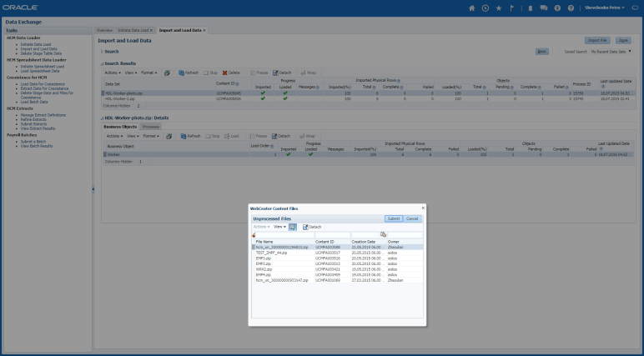Open Actions menu in Business Objects toolbar
644x356 pixels.
pyautogui.click(x=114, y=136)
